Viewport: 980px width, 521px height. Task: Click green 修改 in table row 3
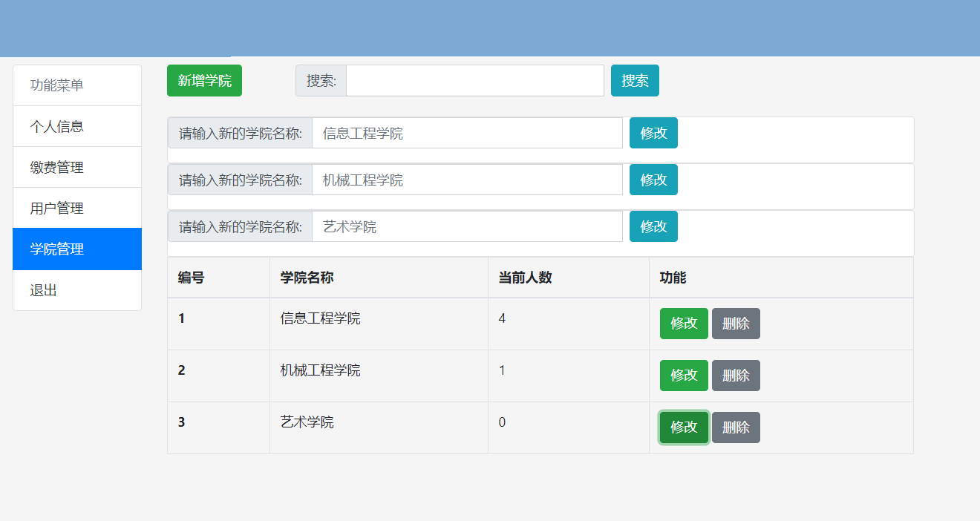coord(684,427)
